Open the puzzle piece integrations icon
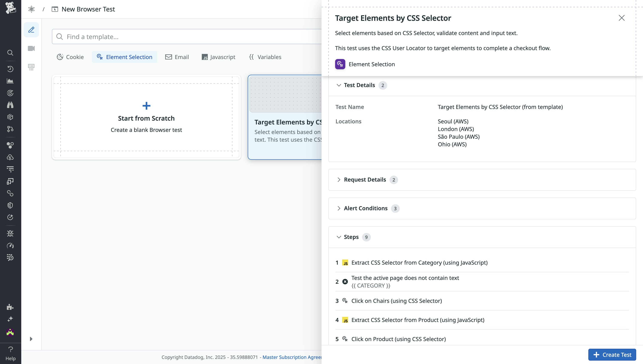643x364 pixels. (10, 307)
